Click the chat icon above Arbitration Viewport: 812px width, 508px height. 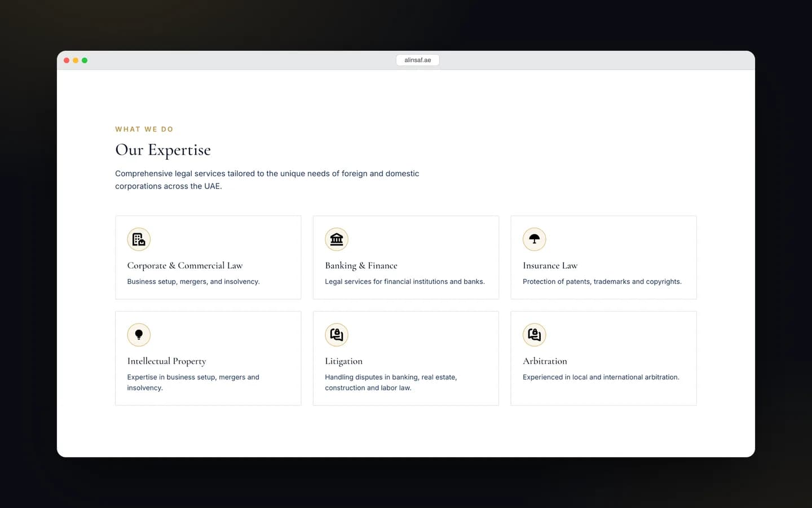tap(535, 335)
